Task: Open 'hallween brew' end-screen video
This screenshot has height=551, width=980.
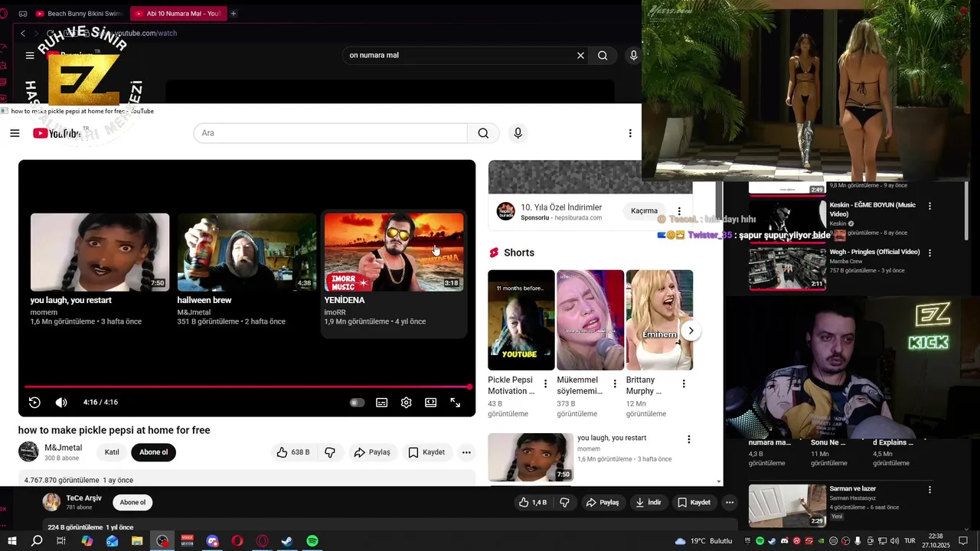Action: click(247, 253)
